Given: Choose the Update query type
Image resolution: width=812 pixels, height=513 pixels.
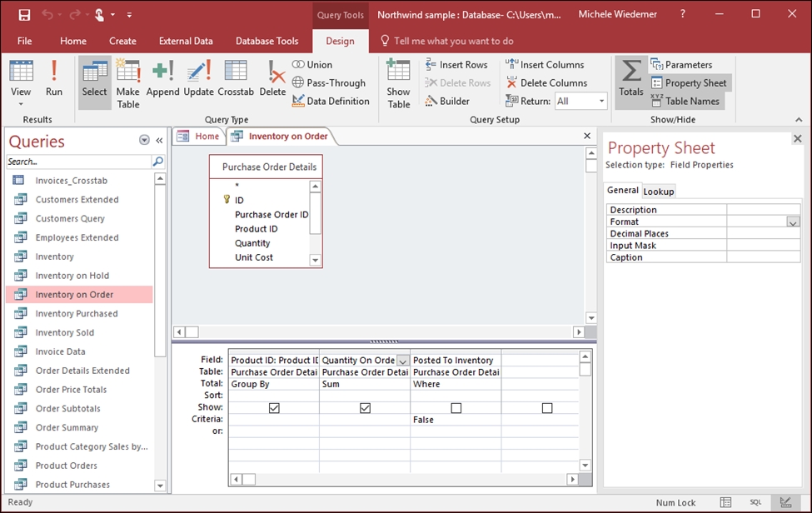Looking at the screenshot, I should pyautogui.click(x=198, y=78).
